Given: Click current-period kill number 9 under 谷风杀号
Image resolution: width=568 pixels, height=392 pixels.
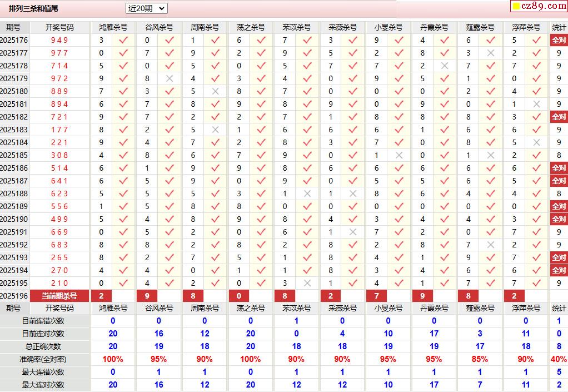Looking at the screenshot, I should coord(147,296).
